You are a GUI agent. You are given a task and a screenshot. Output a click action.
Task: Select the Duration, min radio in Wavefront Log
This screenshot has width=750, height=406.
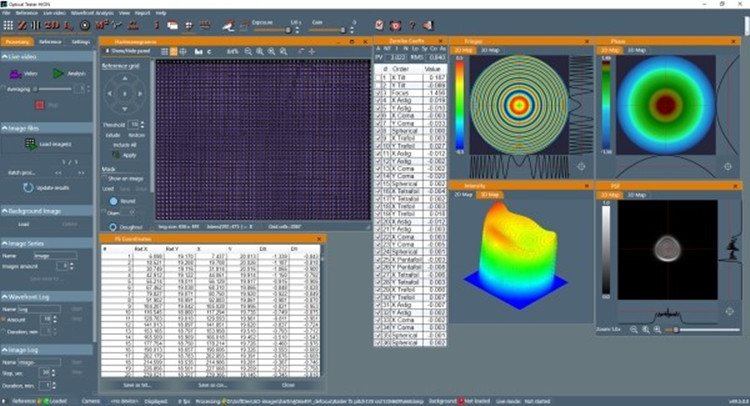click(x=3, y=331)
